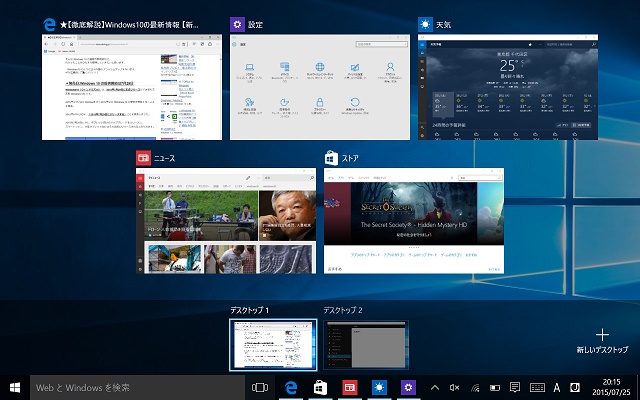
Task: Open the red News app taskbar icon
Action: 350,387
